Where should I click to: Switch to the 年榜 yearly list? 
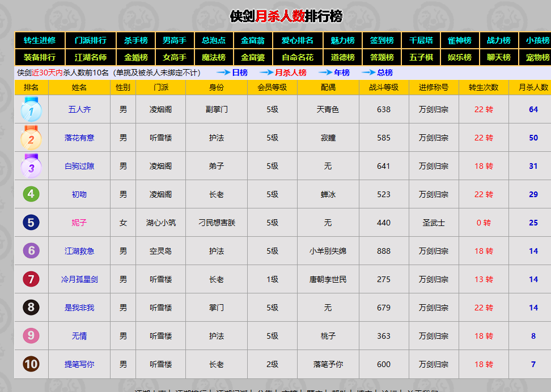coord(342,73)
